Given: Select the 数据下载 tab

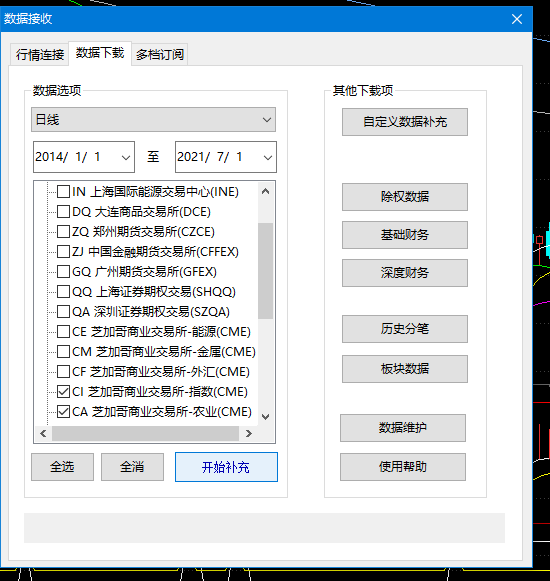Looking at the screenshot, I should click(100, 53).
